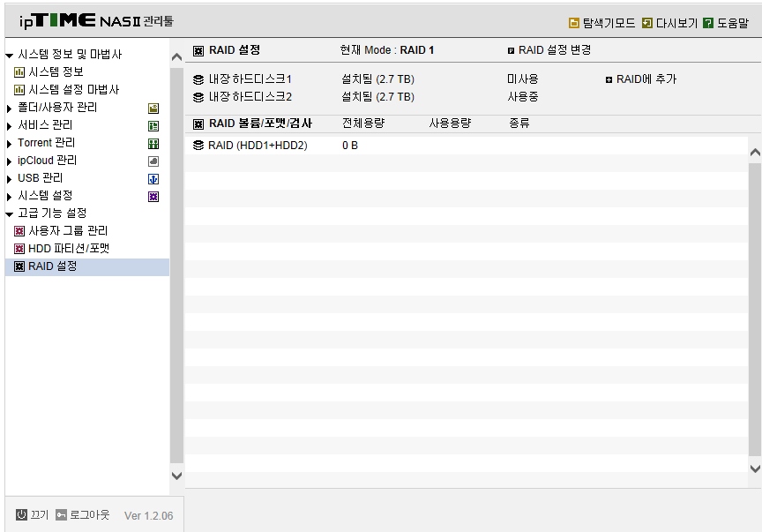
Task: Click the ipTIME NAS II 관리툴 logo
Action: coord(96,21)
